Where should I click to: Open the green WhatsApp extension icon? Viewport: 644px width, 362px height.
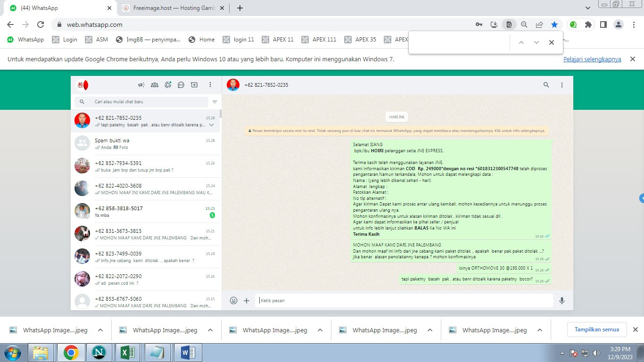pyautogui.click(x=573, y=25)
